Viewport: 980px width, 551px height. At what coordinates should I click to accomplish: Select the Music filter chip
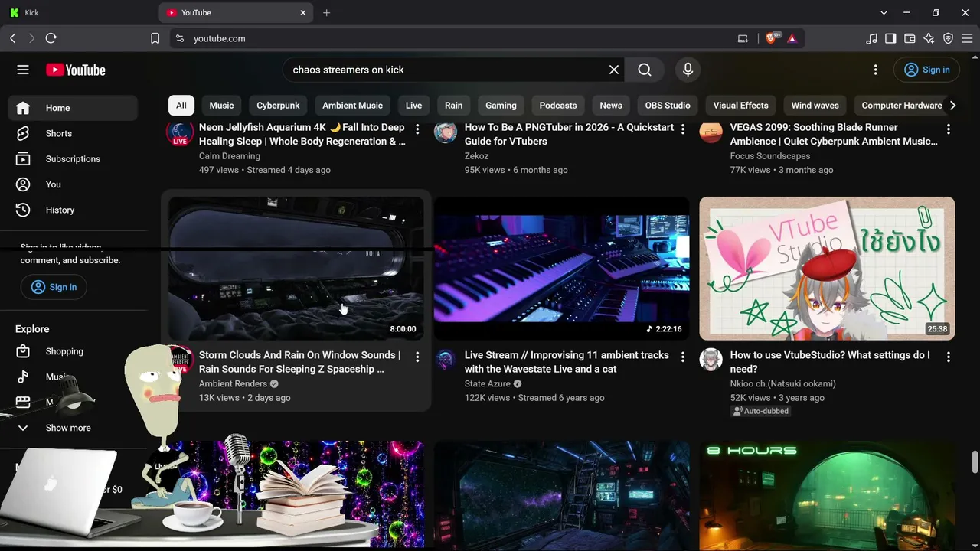coord(221,106)
